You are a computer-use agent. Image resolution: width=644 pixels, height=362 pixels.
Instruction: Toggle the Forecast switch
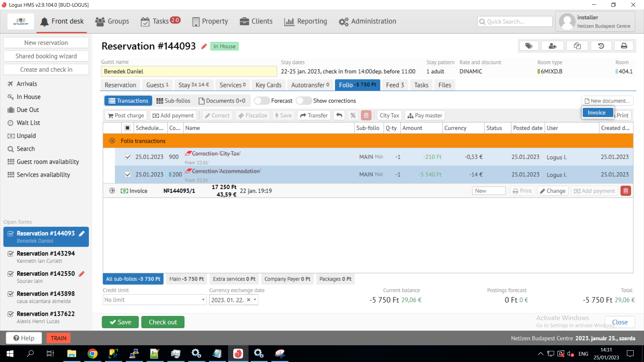(x=262, y=101)
